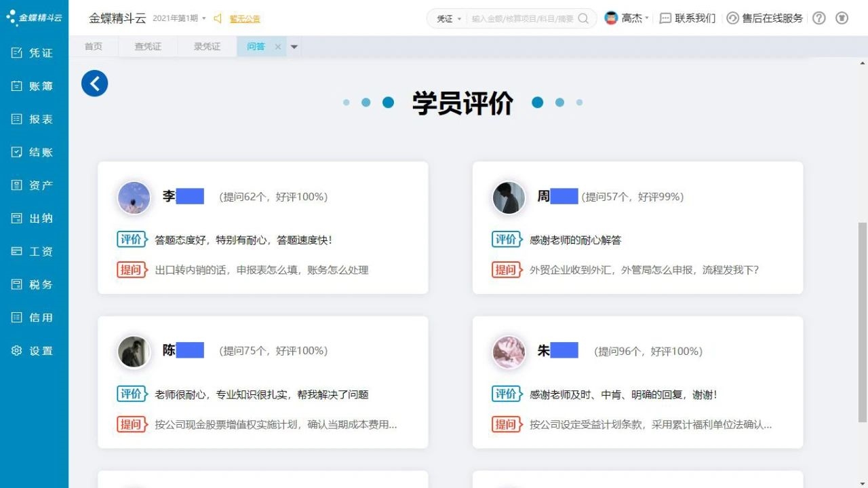
Task: Click the blue back arrow button
Action: pyautogui.click(x=94, y=83)
